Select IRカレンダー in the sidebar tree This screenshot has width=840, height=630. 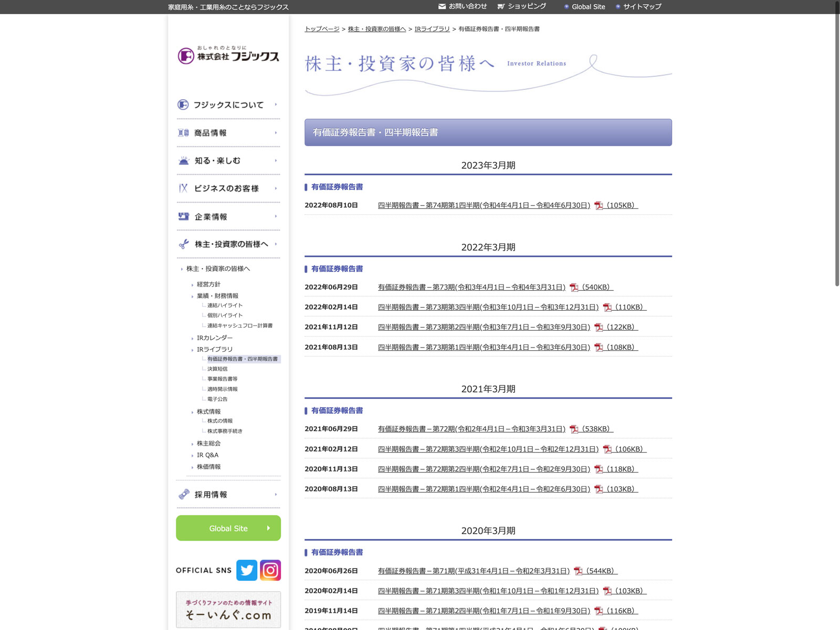[215, 338]
